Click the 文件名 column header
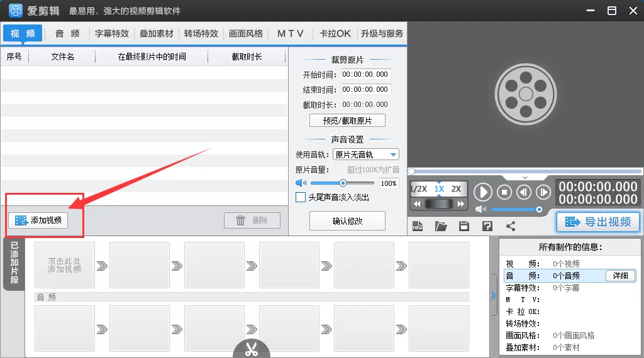644x358 pixels. coord(62,57)
